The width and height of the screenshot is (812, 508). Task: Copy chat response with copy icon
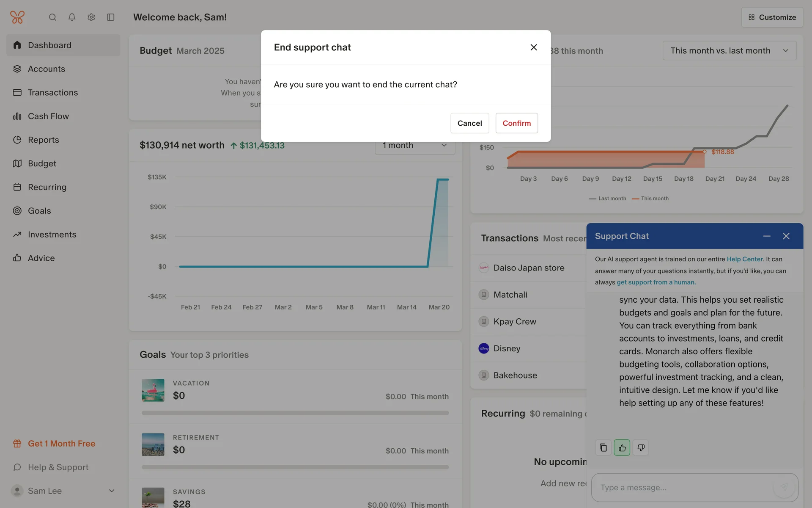click(x=603, y=447)
